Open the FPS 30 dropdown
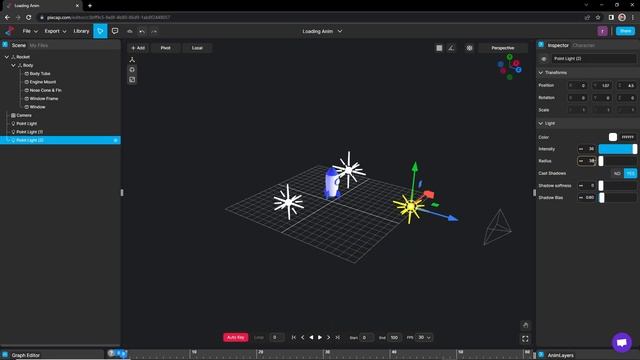The image size is (640, 360). (423, 338)
